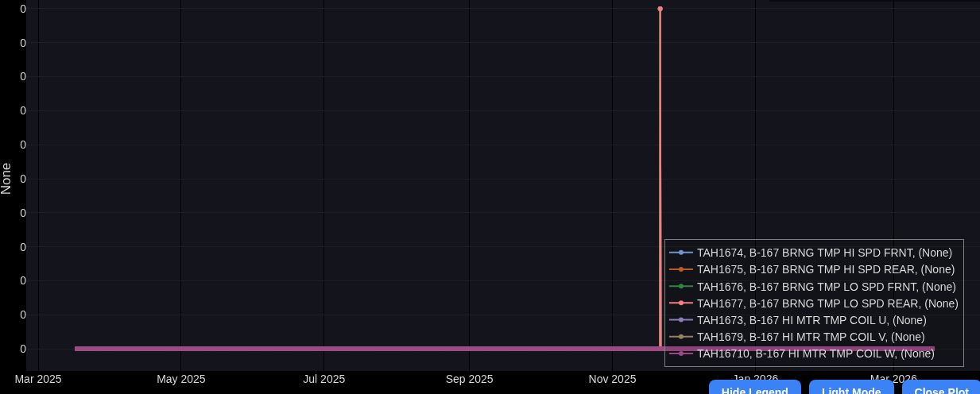The height and width of the screenshot is (394, 980).
Task: Select the May 2025 x-axis tick label
Action: point(180,379)
